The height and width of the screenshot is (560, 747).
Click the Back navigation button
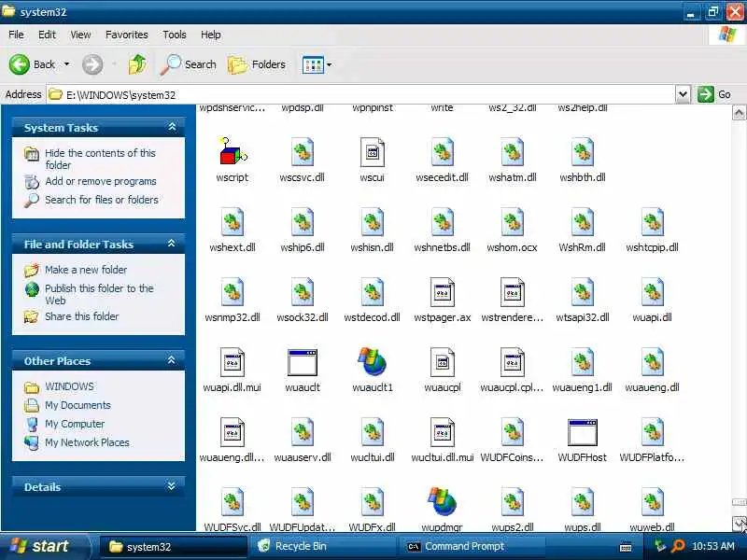[x=33, y=64]
